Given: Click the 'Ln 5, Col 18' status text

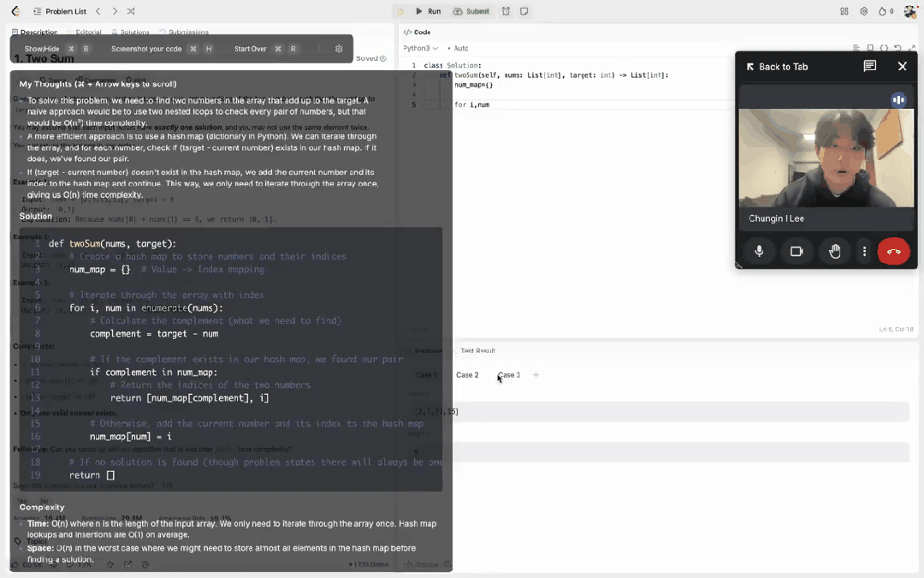Looking at the screenshot, I should (x=896, y=329).
